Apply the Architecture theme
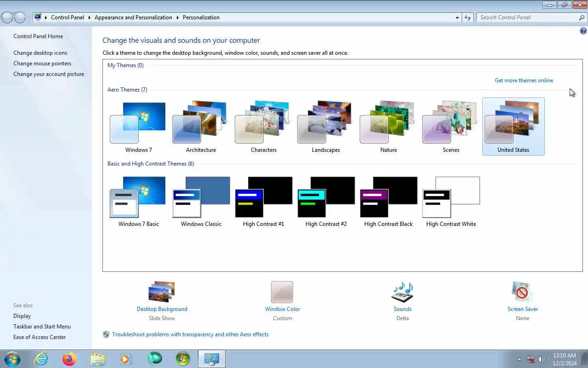The image size is (588, 368). [201, 126]
